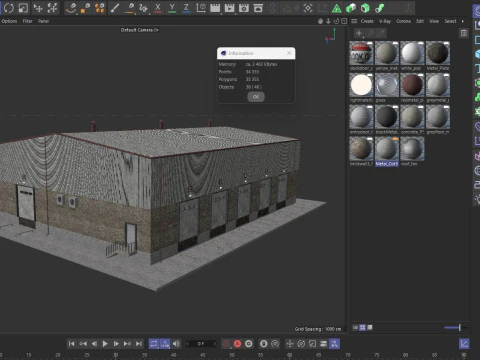Click the add new material plus button

[x=359, y=33]
